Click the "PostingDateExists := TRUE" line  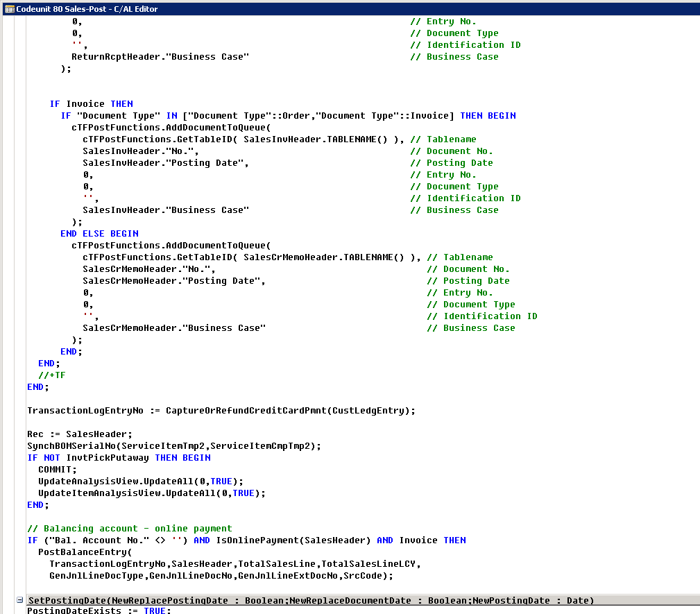point(99,611)
